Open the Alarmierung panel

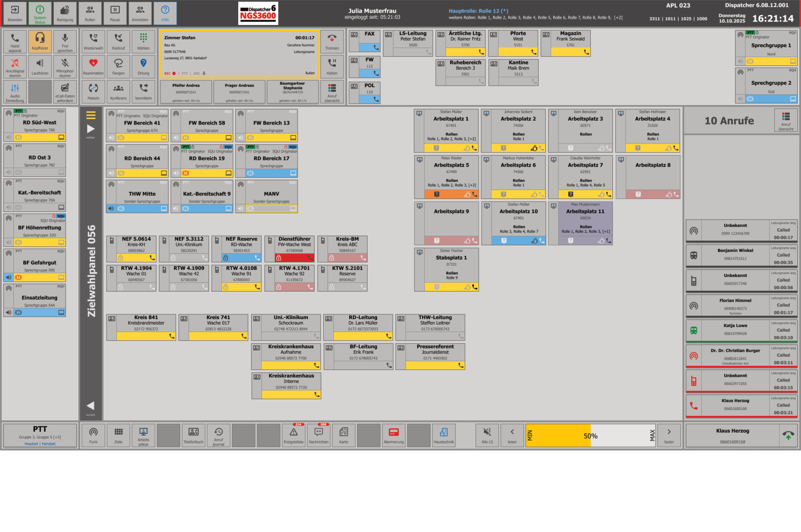[x=394, y=435]
